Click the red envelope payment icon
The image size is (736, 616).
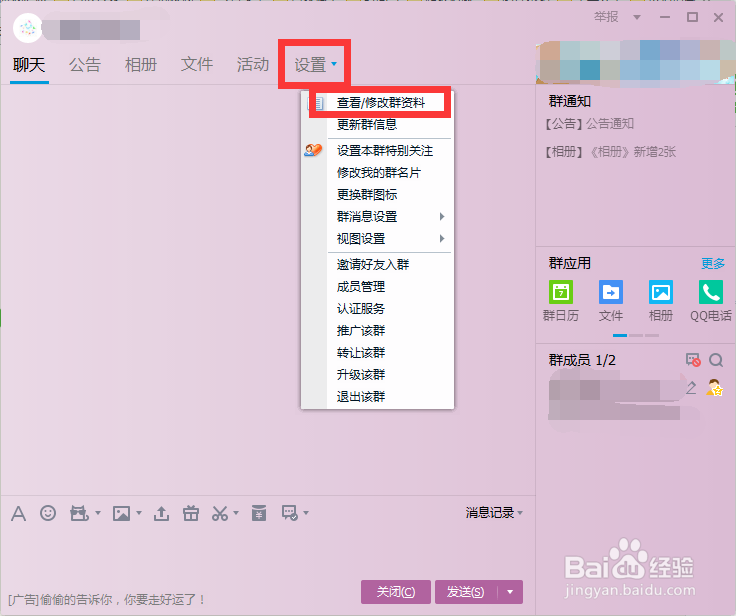tap(259, 513)
